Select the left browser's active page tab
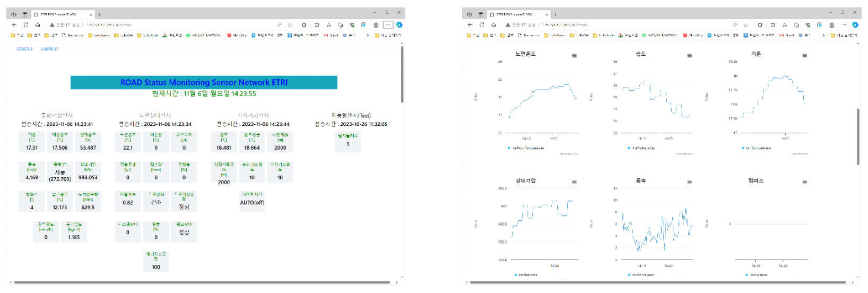Image resolution: width=868 pixels, height=293 pixels. [x=61, y=14]
